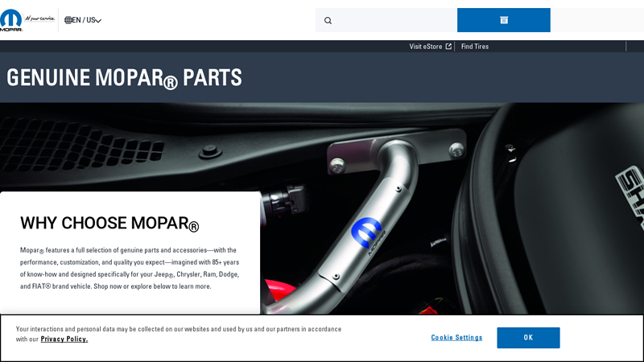Screen dimensions: 644x362
Task: Click the Mopar logo in header
Action: pyautogui.click(x=11, y=20)
